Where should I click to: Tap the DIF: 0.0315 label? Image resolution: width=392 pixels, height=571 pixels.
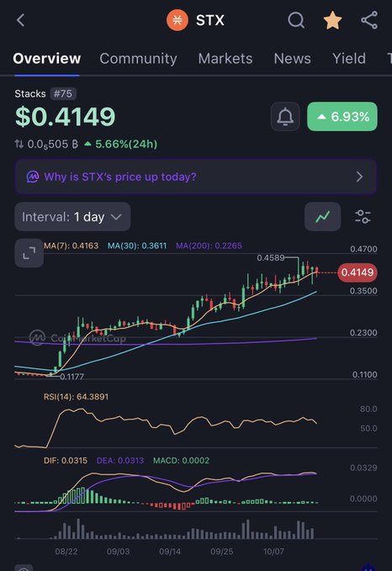point(66,461)
